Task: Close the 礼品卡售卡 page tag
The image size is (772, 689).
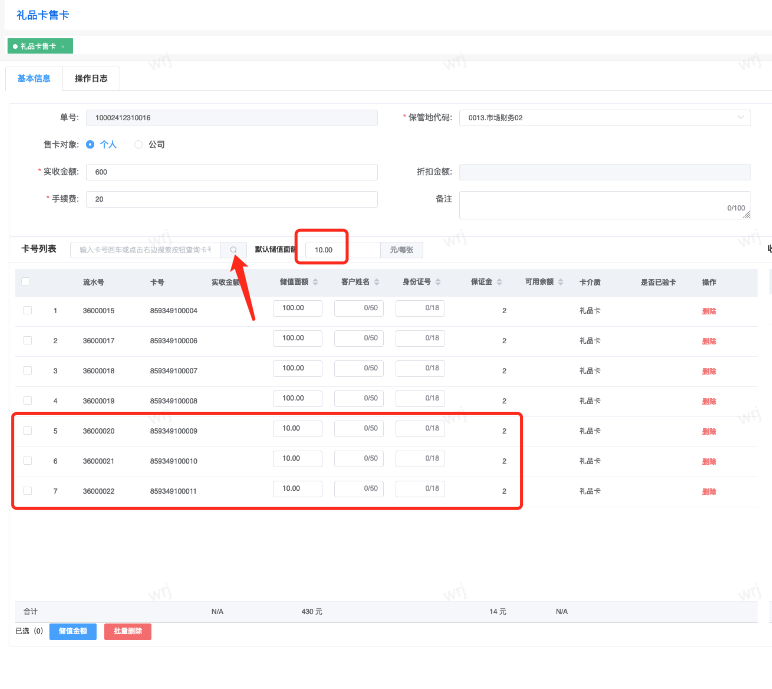Action: 63,47
